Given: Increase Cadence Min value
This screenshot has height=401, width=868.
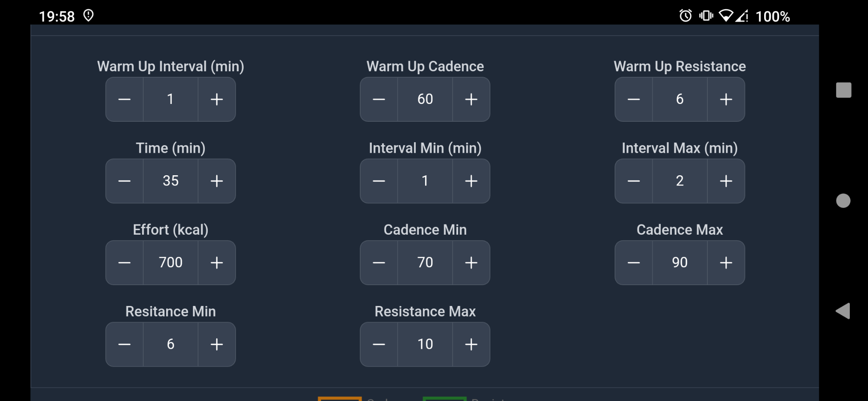Looking at the screenshot, I should (x=471, y=263).
